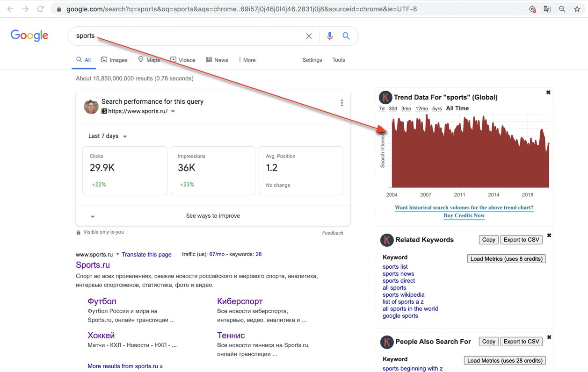588x372 pixels.
Task: Expand the sports.ru property dropdown
Action: pos(173,112)
